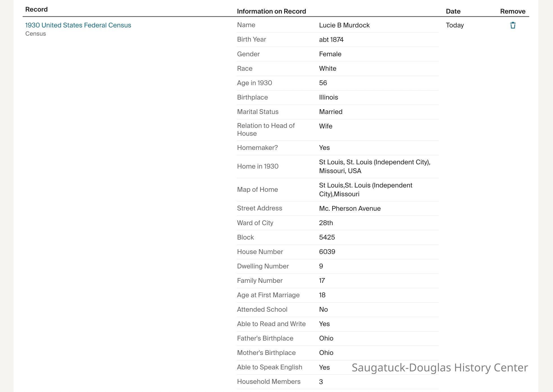Click the Ward of City value 28th
Image resolution: width=553 pixels, height=392 pixels.
pyautogui.click(x=326, y=223)
